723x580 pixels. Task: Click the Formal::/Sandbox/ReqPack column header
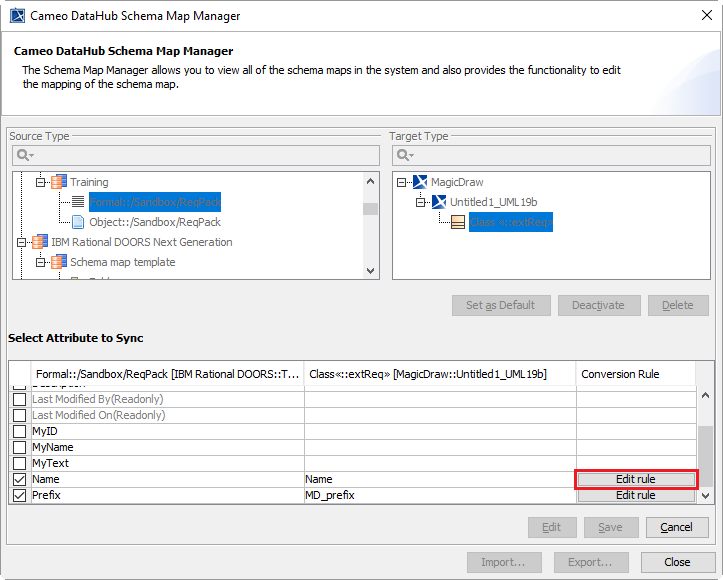pos(167,374)
